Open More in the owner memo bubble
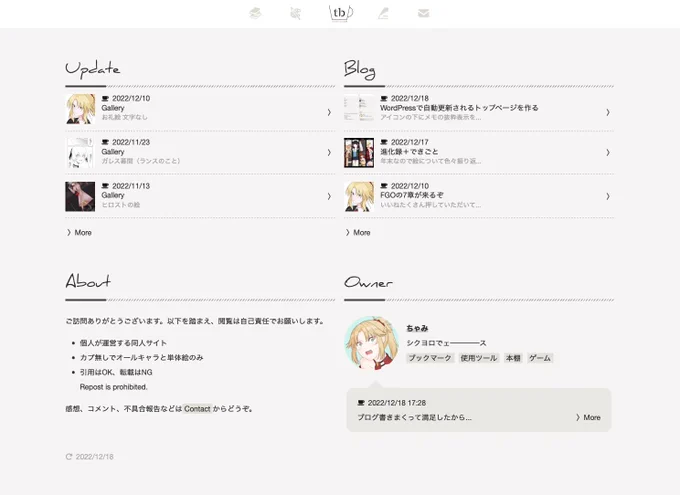The width and height of the screenshot is (680, 495). 588,417
